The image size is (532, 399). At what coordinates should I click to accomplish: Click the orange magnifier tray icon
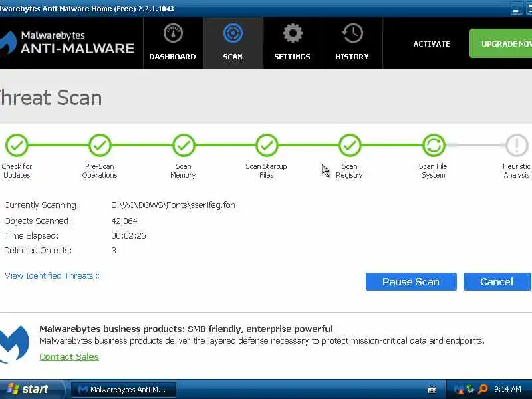point(483,389)
